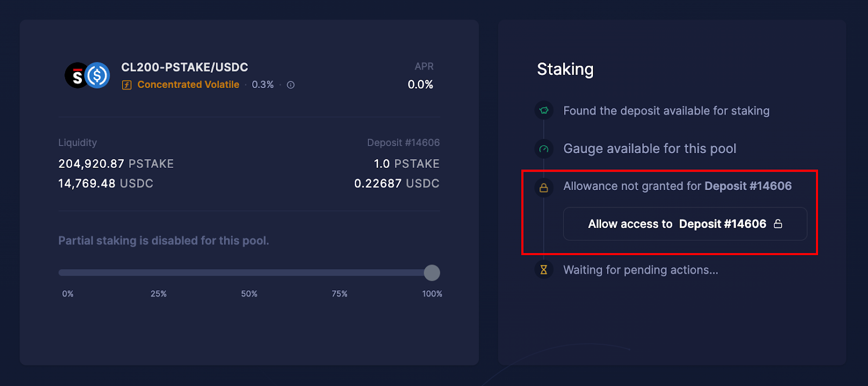Click the Allowance not granted step text
Viewport: 868px width, 386px height.
coord(678,186)
